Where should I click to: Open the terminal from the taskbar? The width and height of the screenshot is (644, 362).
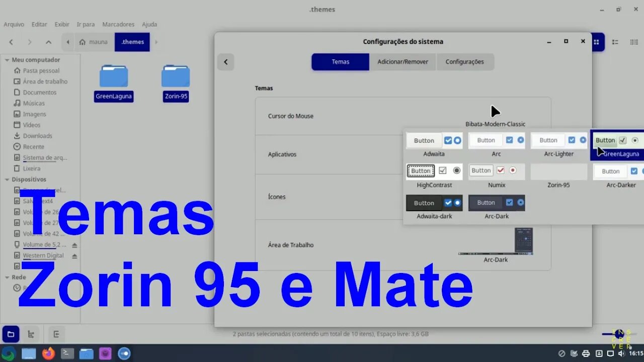[67, 353]
